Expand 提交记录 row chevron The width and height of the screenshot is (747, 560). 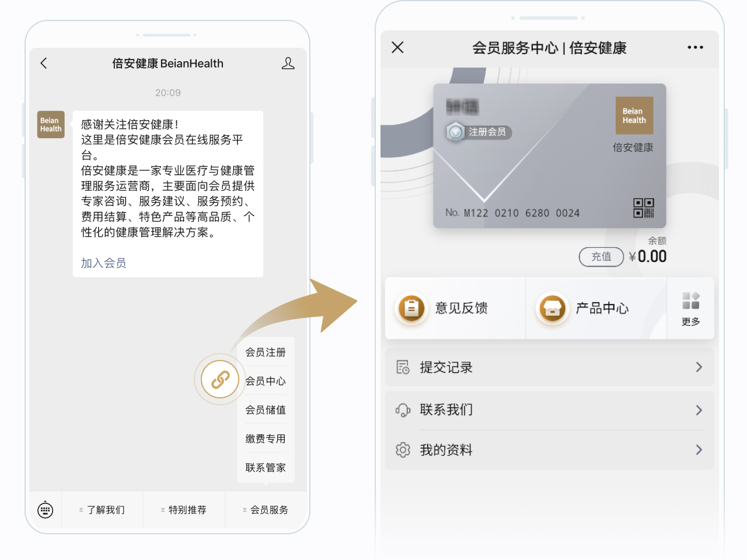[x=699, y=367]
